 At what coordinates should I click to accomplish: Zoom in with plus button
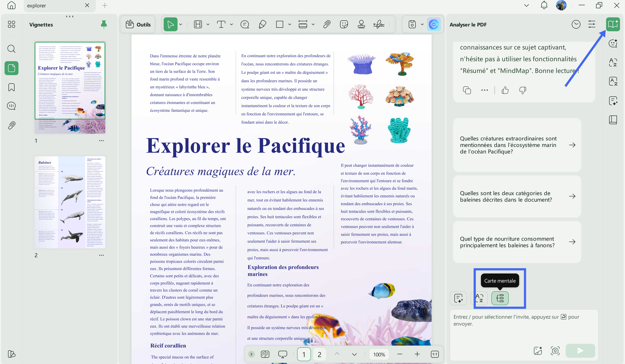(417, 354)
